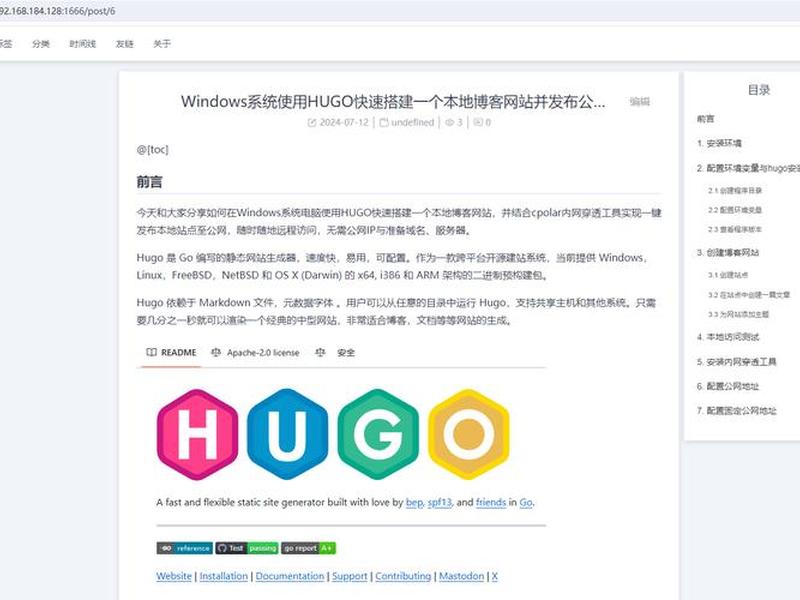Click the README book icon
Screen dimensions: 800x600
[x=151, y=353]
